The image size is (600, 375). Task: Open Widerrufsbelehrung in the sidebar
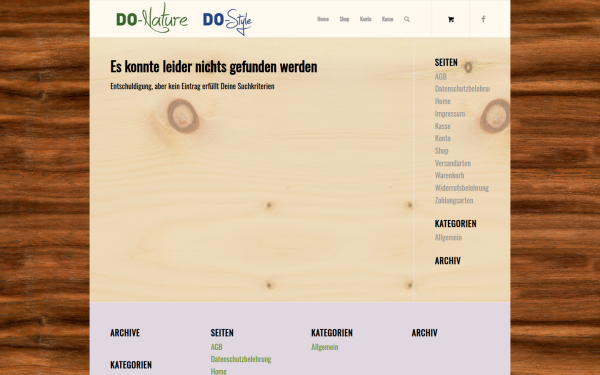pyautogui.click(x=462, y=188)
